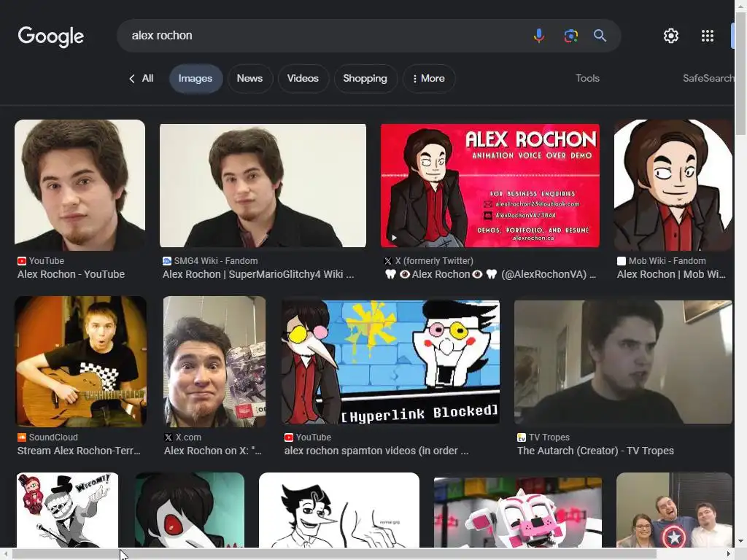Open the Google apps grid
This screenshot has height=560, width=747.
[708, 36]
